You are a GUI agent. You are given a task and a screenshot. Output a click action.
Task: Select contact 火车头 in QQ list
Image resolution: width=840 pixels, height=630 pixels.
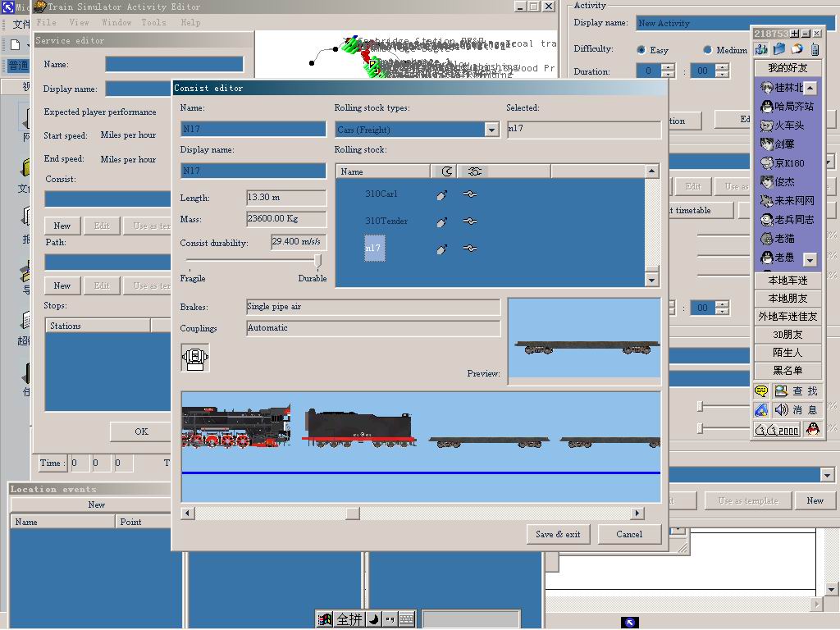click(782, 126)
